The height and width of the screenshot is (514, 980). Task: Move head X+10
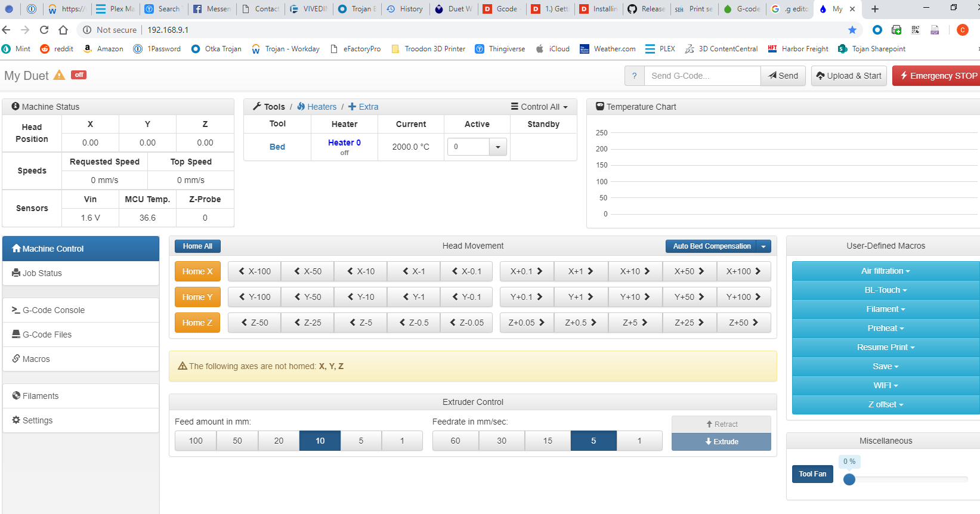[x=635, y=271]
